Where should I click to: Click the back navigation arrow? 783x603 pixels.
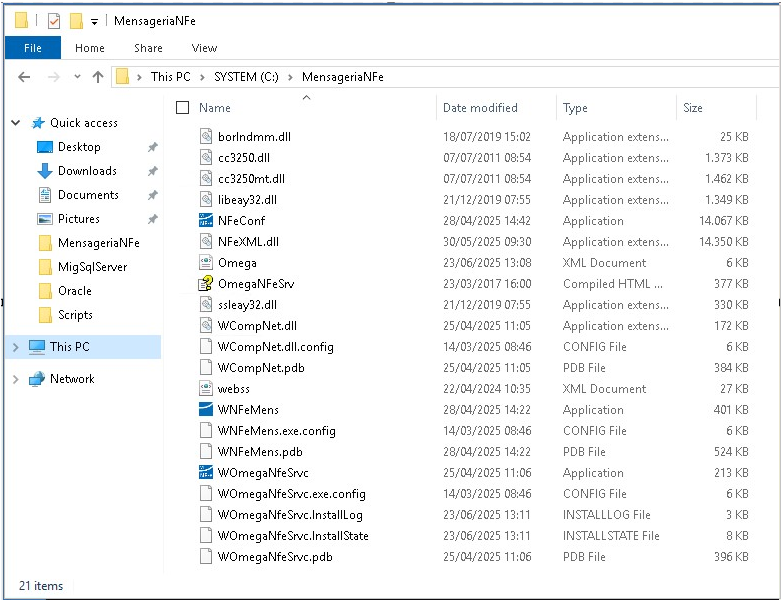pyautogui.click(x=24, y=77)
